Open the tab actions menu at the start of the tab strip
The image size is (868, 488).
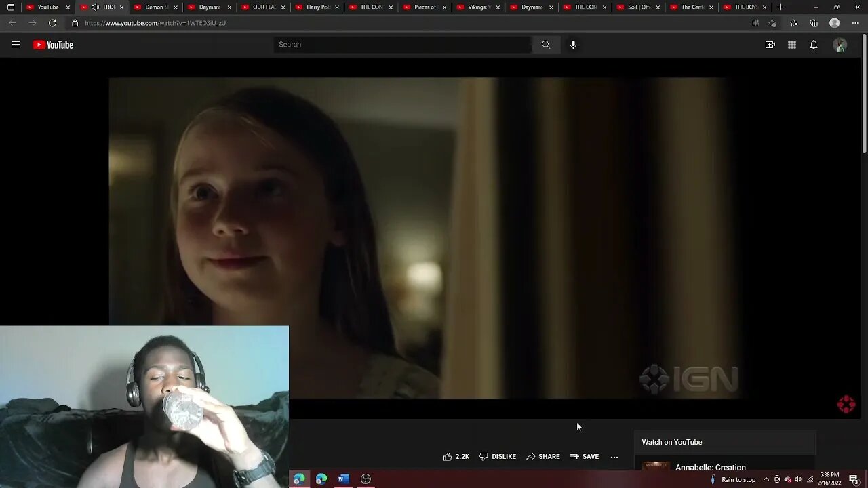(10, 7)
